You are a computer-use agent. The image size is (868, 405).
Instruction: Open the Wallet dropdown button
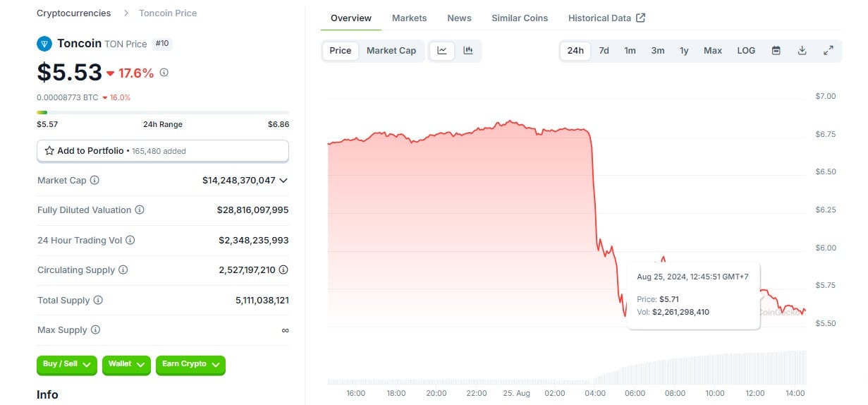click(x=126, y=364)
